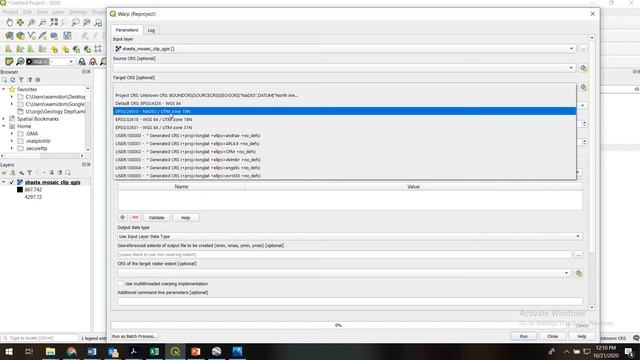Click the New Shapefile Layer icon
This screenshot has height=360, width=640.
click(31, 36)
